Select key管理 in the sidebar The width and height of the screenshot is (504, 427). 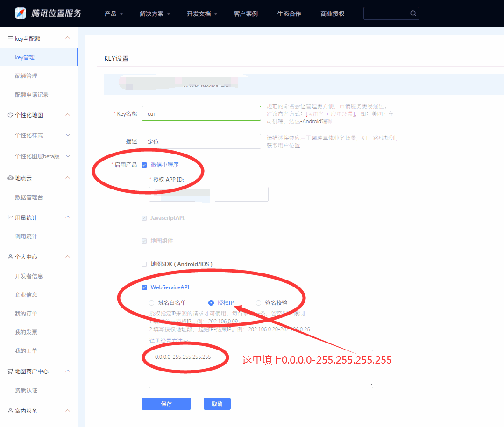click(x=39, y=57)
